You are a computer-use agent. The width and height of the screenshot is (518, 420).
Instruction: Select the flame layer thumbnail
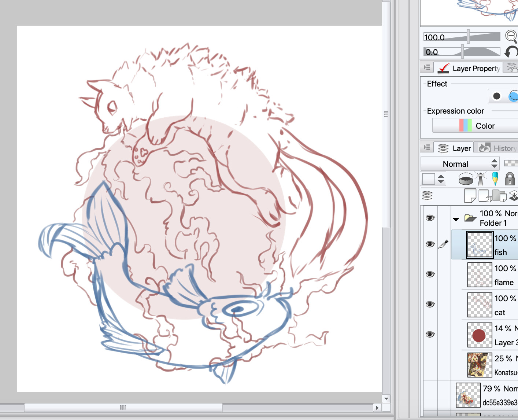(x=480, y=275)
